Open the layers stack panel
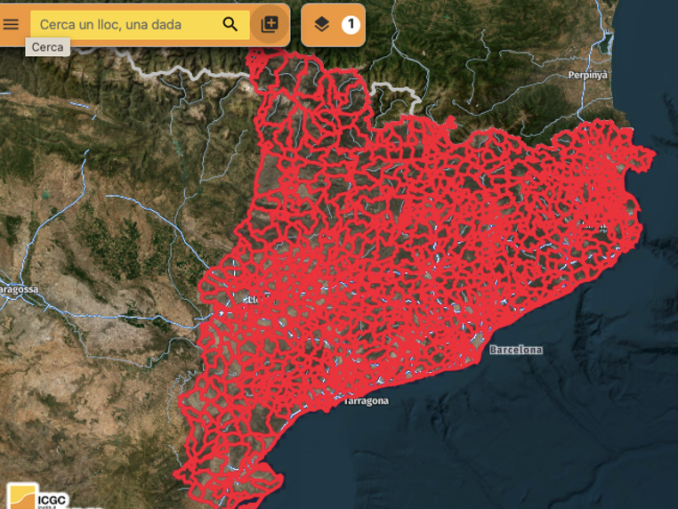The width and height of the screenshot is (678, 509). pyautogui.click(x=321, y=24)
